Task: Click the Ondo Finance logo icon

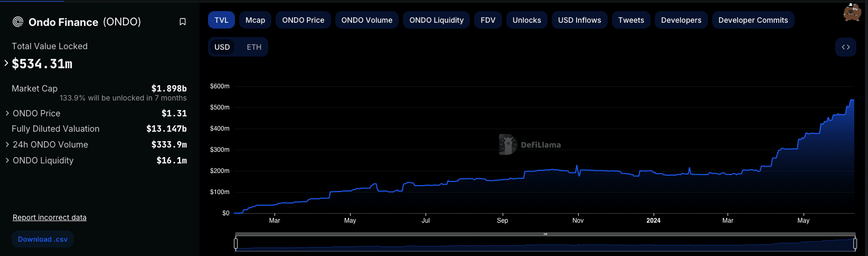Action: coord(18,22)
